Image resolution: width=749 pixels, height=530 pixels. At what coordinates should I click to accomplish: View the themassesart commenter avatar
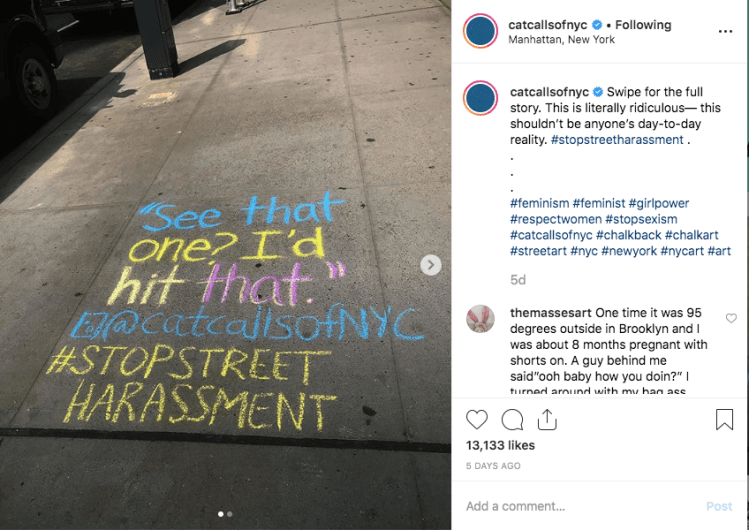[x=481, y=318]
